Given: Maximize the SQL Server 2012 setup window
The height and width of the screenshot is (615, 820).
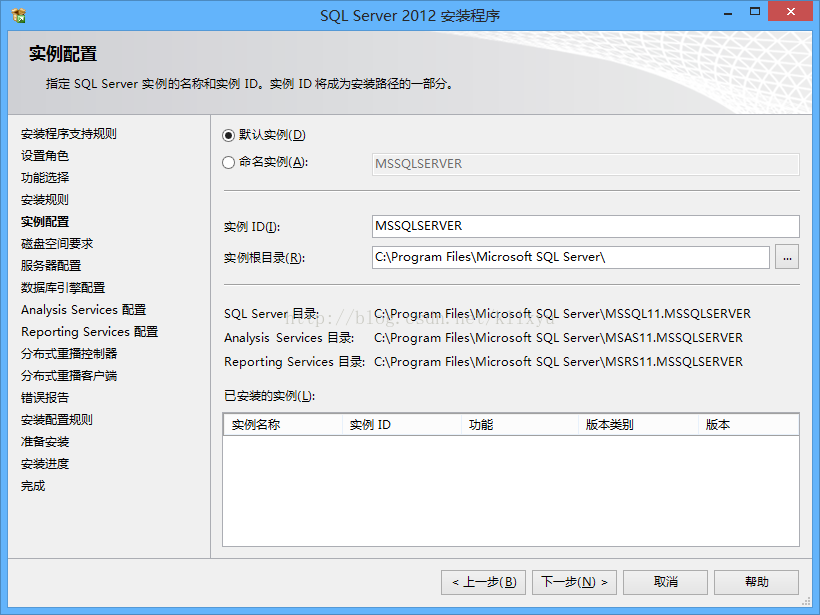Looking at the screenshot, I should click(755, 12).
